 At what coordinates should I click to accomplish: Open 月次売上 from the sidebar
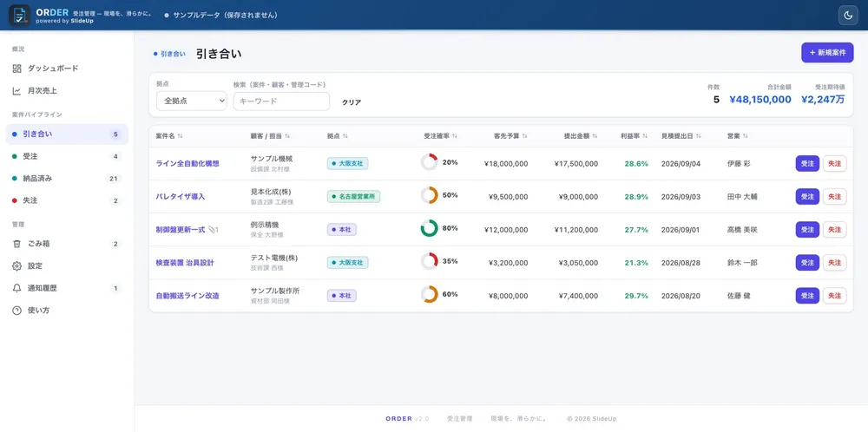coord(67,91)
